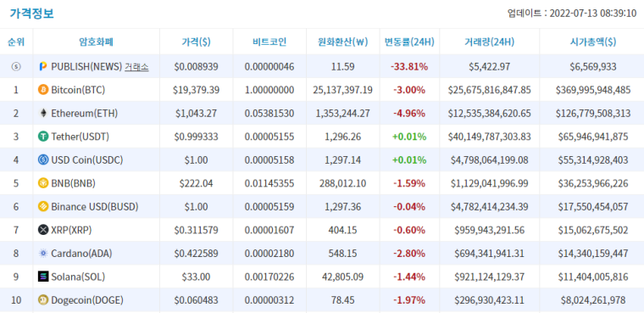The height and width of the screenshot is (313, 644).
Task: Click the Bitcoin orange logo icon
Action: pos(43,90)
